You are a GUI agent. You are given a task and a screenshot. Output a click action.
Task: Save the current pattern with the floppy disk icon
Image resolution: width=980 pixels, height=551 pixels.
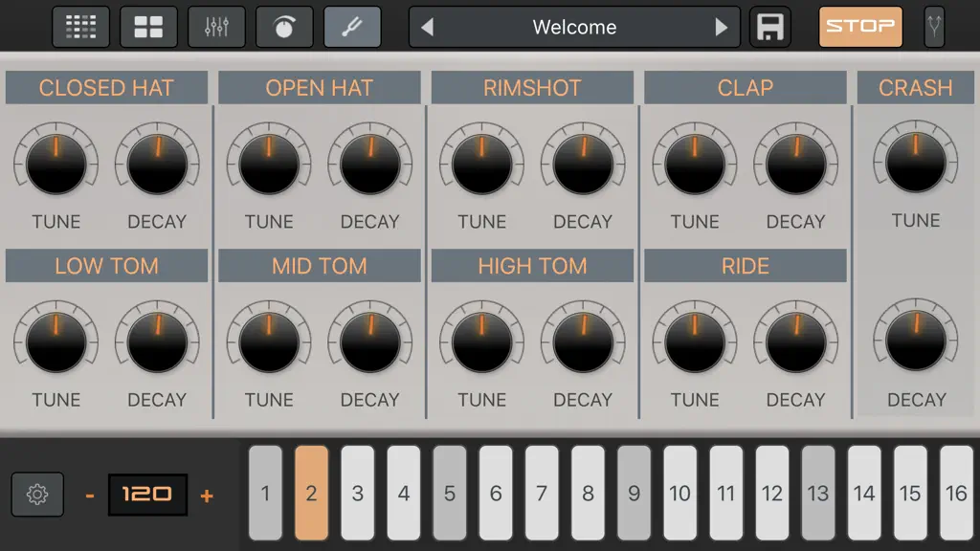(x=770, y=27)
